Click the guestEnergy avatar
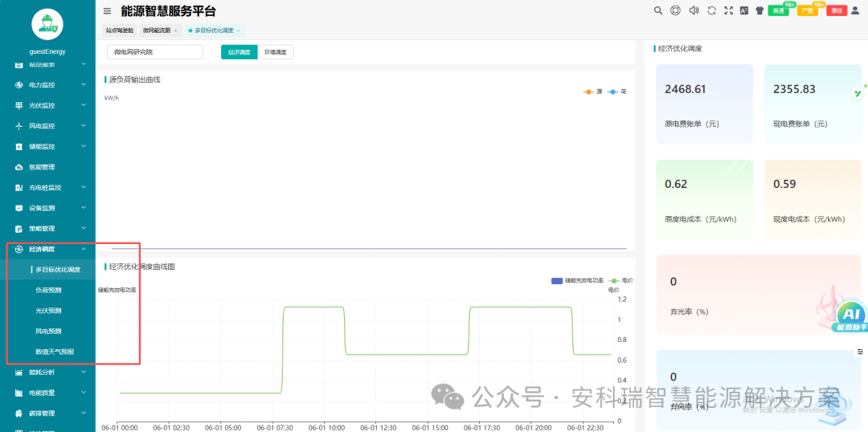 (x=47, y=24)
